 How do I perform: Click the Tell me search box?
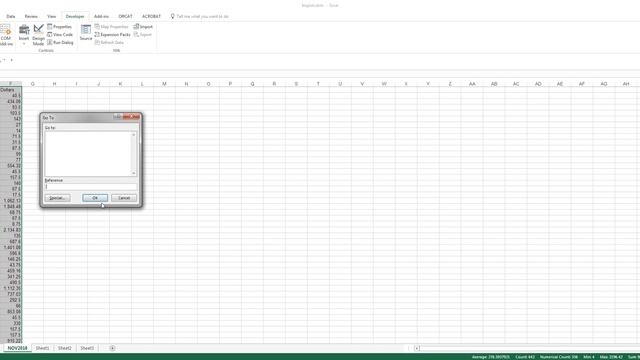tap(200, 16)
